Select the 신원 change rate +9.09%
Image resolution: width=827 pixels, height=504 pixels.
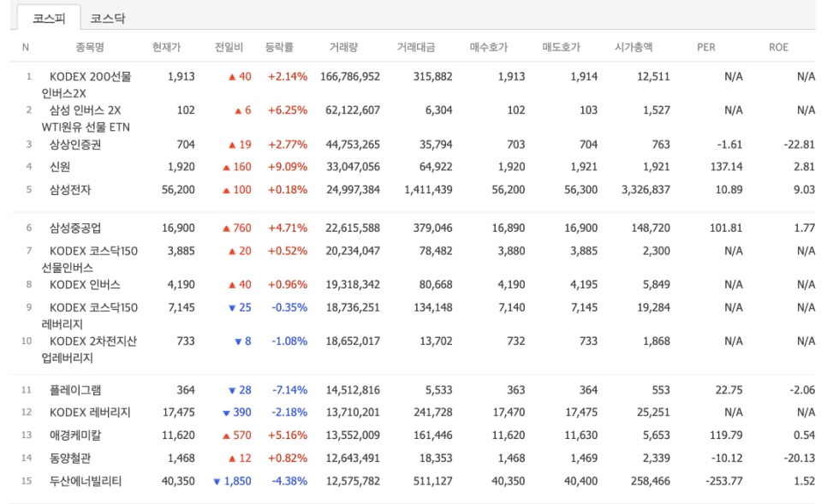click(x=288, y=167)
